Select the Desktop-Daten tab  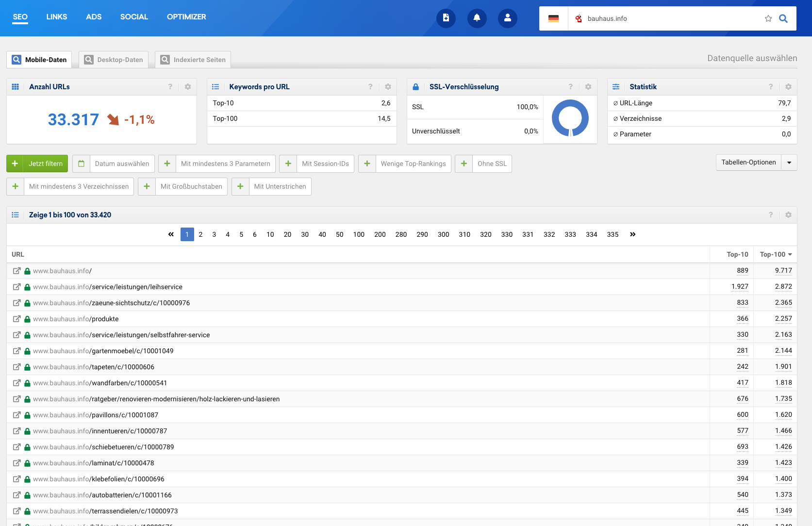[x=114, y=60]
